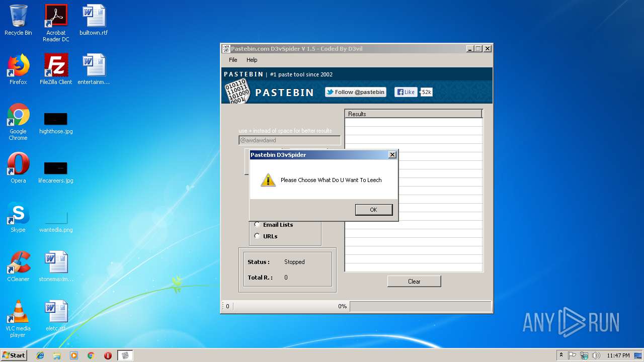Screen dimensions: 644x362
Task: Open Windows Explorer folder in taskbar
Action: click(x=57, y=355)
